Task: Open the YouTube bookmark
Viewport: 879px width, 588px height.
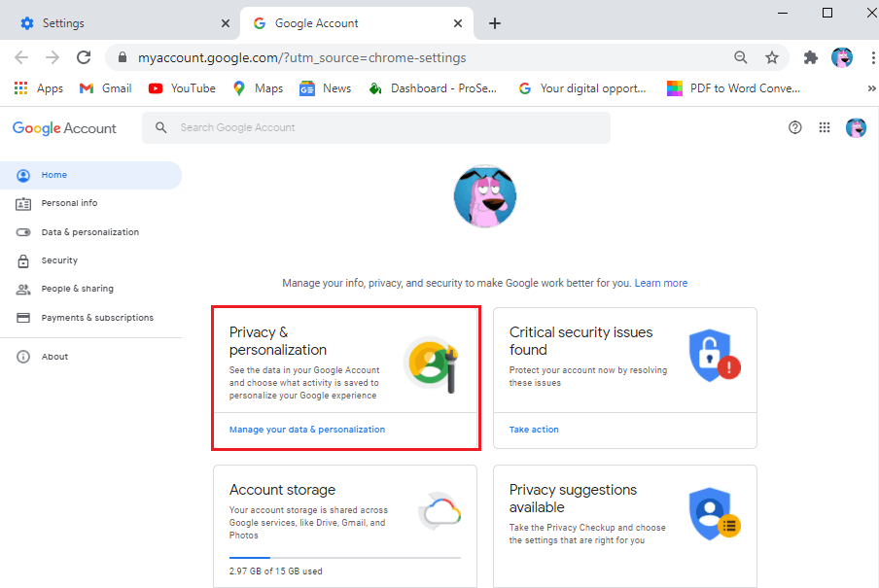Action: pyautogui.click(x=182, y=88)
